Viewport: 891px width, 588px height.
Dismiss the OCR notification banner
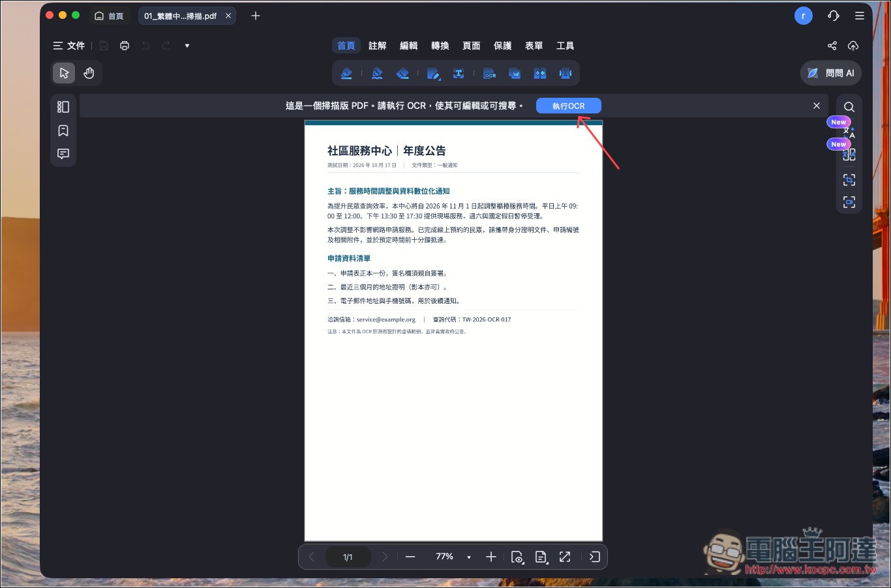pyautogui.click(x=817, y=106)
